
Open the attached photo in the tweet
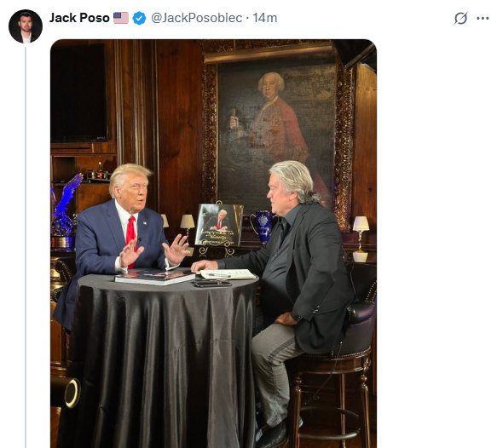tap(214, 244)
